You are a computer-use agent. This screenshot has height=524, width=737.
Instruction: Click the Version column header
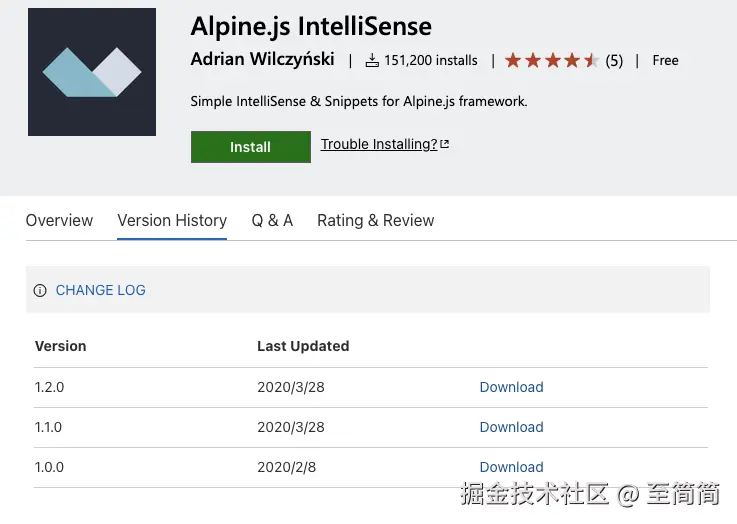(x=61, y=346)
